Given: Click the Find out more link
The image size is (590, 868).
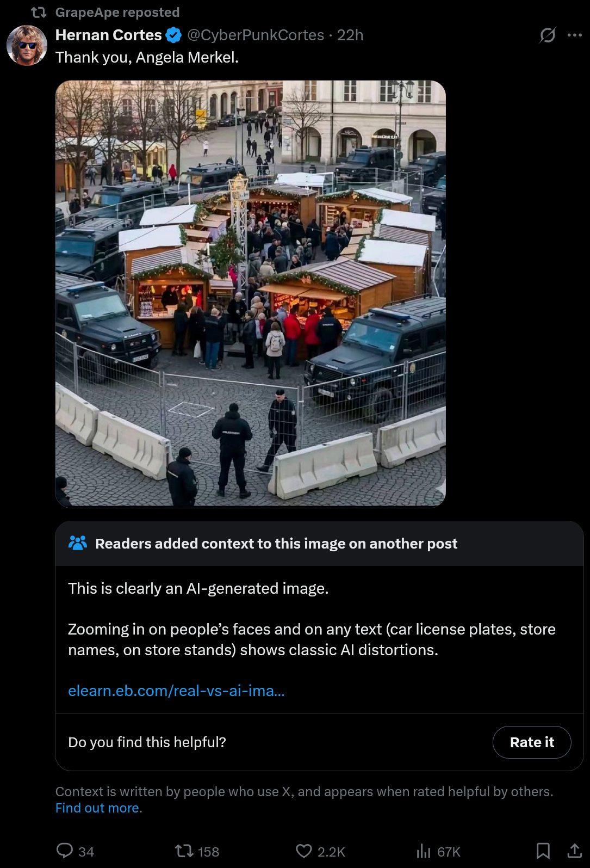Looking at the screenshot, I should [x=98, y=808].
